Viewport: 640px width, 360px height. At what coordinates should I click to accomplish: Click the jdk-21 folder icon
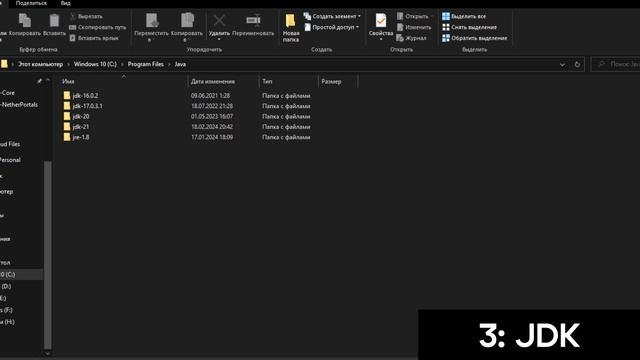pos(67,127)
